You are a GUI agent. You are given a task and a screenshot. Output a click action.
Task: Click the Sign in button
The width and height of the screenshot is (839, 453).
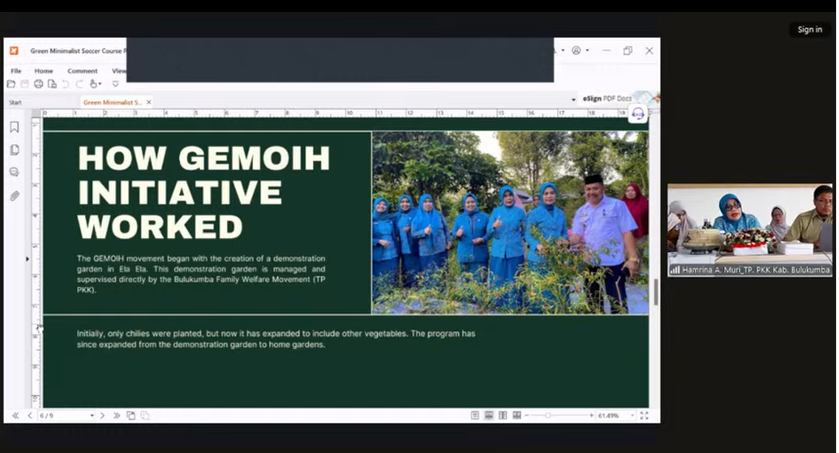[809, 30]
